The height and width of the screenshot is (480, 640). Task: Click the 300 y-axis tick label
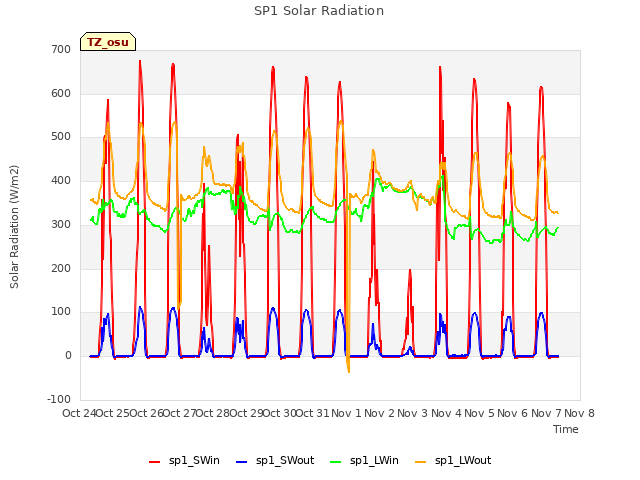[x=61, y=224]
